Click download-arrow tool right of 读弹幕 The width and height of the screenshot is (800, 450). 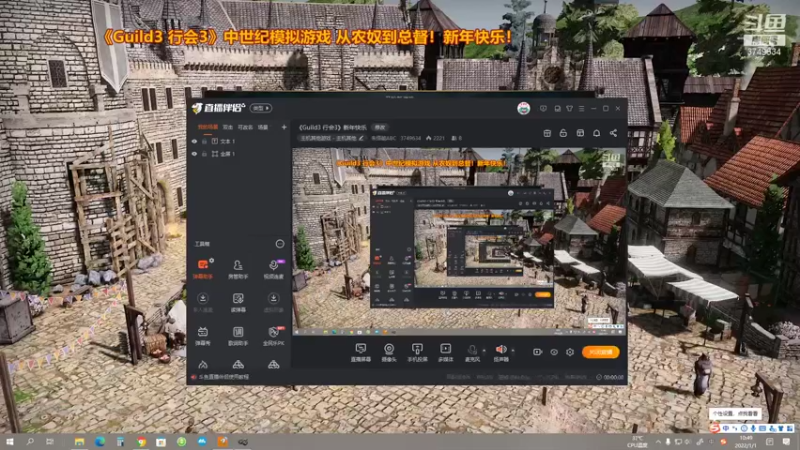tap(273, 302)
